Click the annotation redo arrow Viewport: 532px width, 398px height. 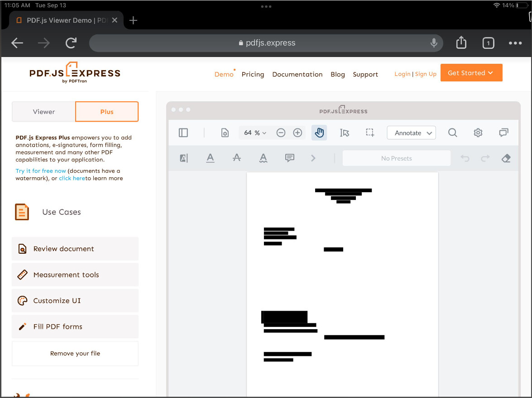(x=485, y=158)
